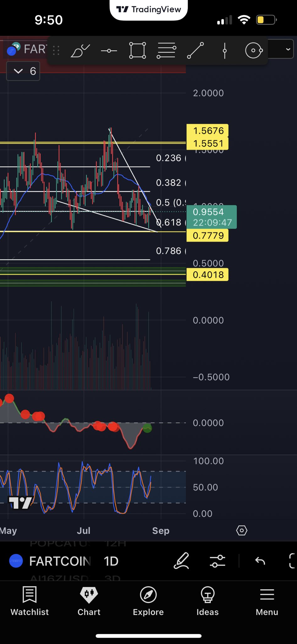
Task: Grab the drawing toolbar drag handle
Action: pos(56,50)
